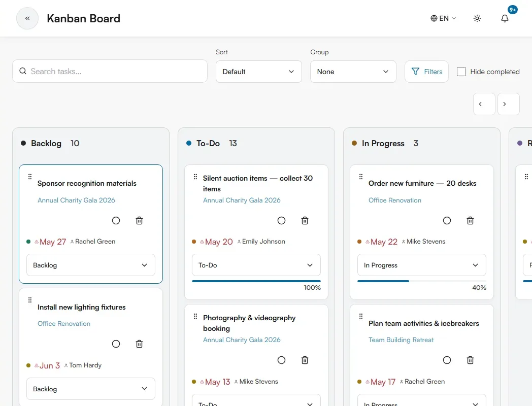Open Annual Charity Gala link on Sponsor recognition card
This screenshot has width=532, height=406.
point(76,200)
